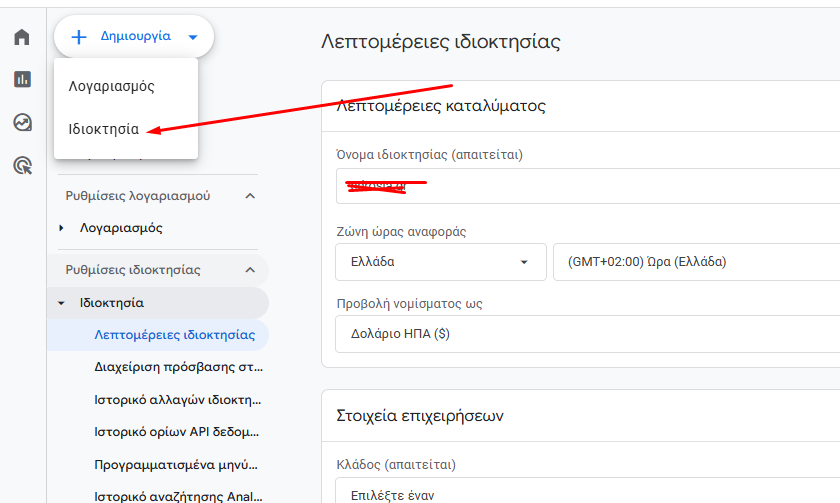Click the Ζώνη ώρας αναφοράς label

coord(401,232)
